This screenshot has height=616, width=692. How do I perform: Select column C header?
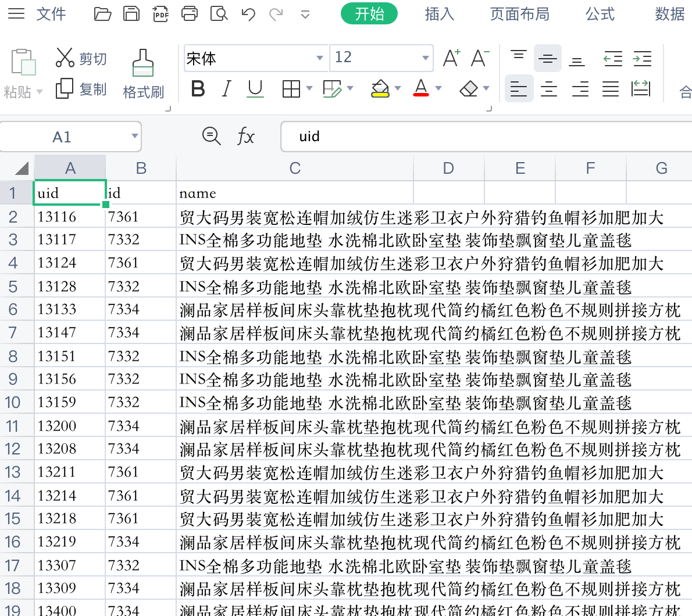[295, 168]
